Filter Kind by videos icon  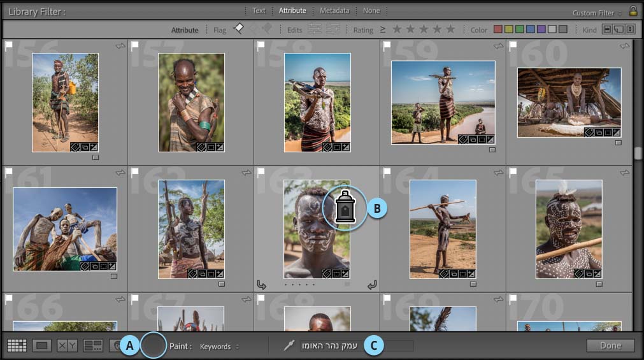coord(630,29)
